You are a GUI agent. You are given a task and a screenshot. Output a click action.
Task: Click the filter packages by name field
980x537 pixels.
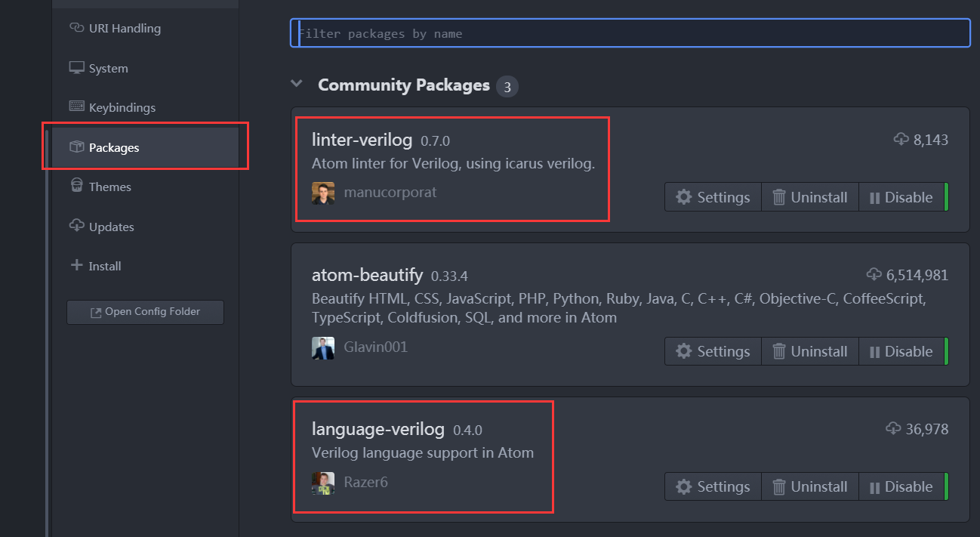coord(630,32)
